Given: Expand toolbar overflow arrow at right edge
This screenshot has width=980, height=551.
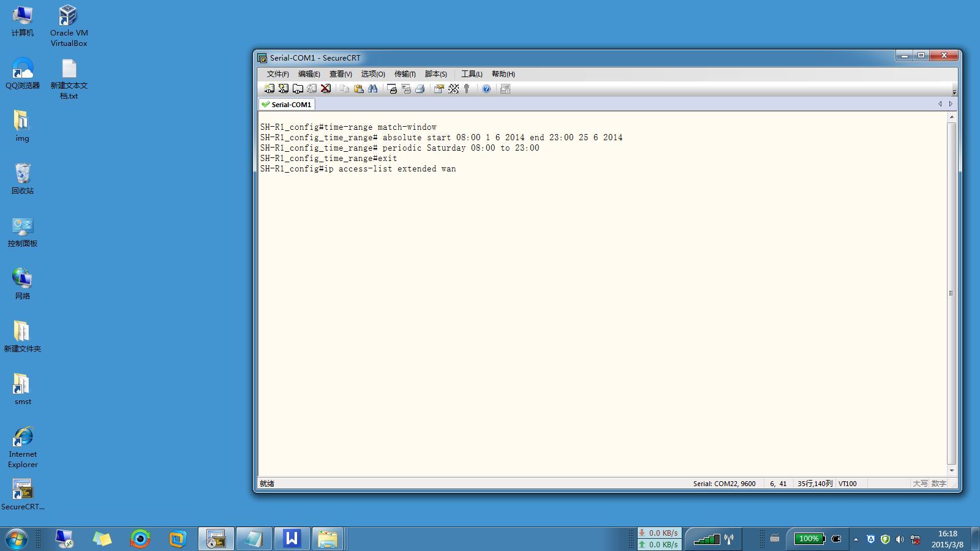Looking at the screenshot, I should 954,92.
